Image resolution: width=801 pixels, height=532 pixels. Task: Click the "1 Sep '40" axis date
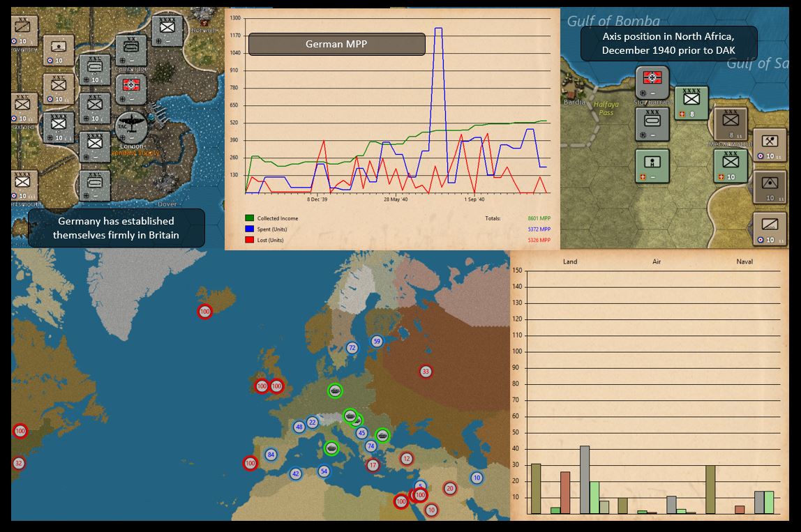pos(474,199)
